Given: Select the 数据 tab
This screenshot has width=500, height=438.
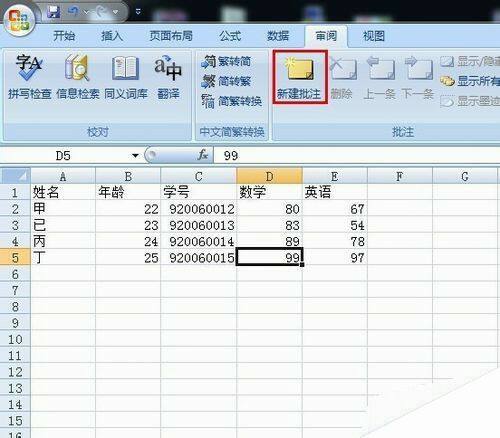Looking at the screenshot, I should coord(278,35).
